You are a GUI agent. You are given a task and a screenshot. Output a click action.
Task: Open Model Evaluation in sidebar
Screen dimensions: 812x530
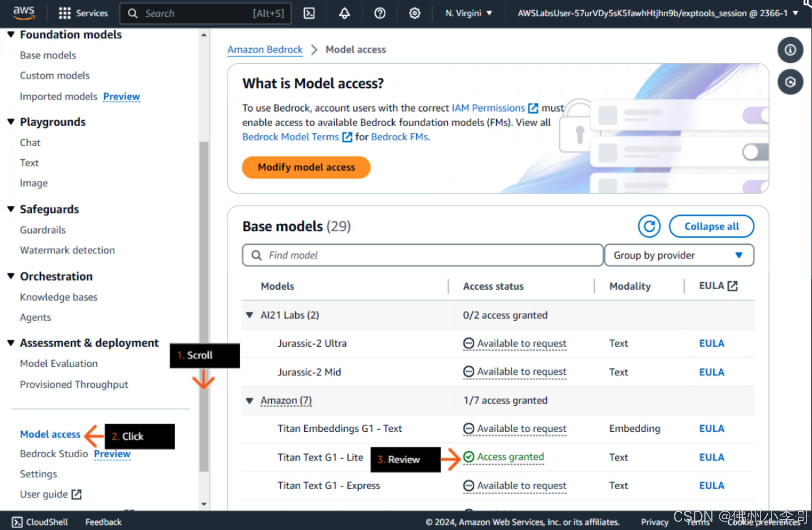tap(59, 363)
